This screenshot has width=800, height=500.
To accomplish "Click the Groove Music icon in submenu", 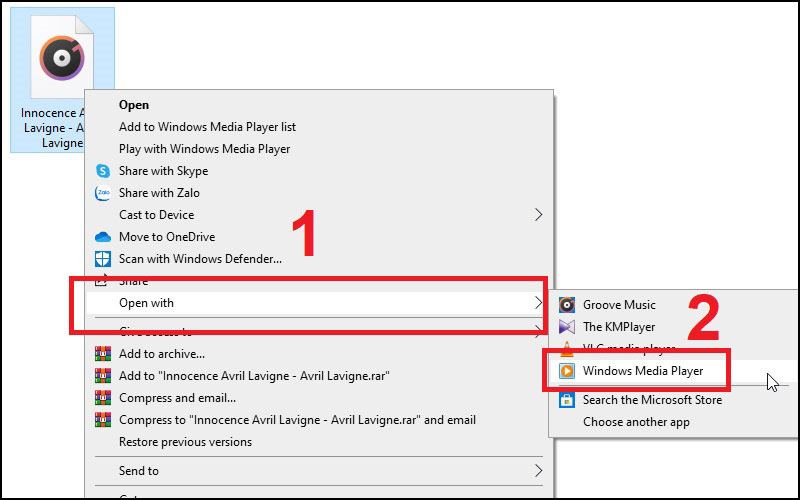I will [x=566, y=305].
